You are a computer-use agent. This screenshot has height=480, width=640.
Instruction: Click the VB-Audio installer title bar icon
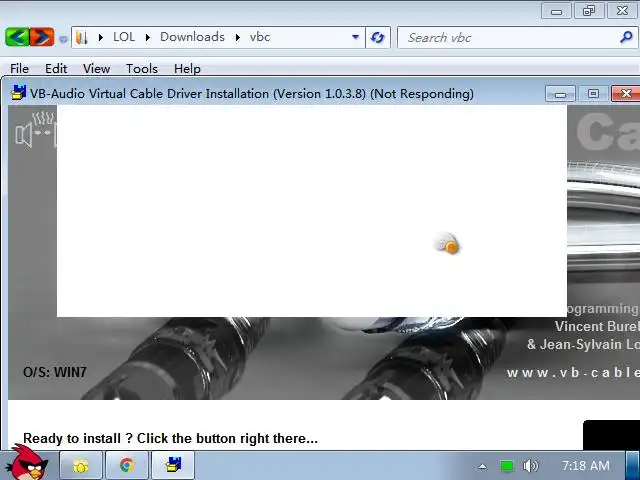pos(18,93)
